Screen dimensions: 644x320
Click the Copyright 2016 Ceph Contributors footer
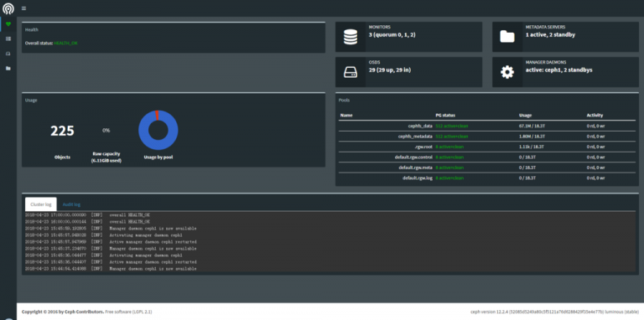(63, 312)
